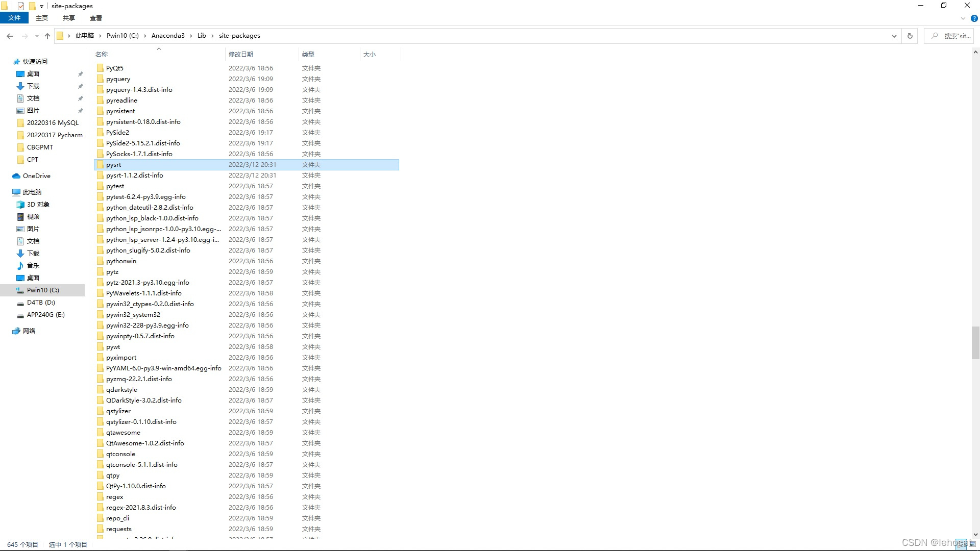This screenshot has width=980, height=551.
Task: Click the vertical scrollbar thumb
Action: point(975,343)
